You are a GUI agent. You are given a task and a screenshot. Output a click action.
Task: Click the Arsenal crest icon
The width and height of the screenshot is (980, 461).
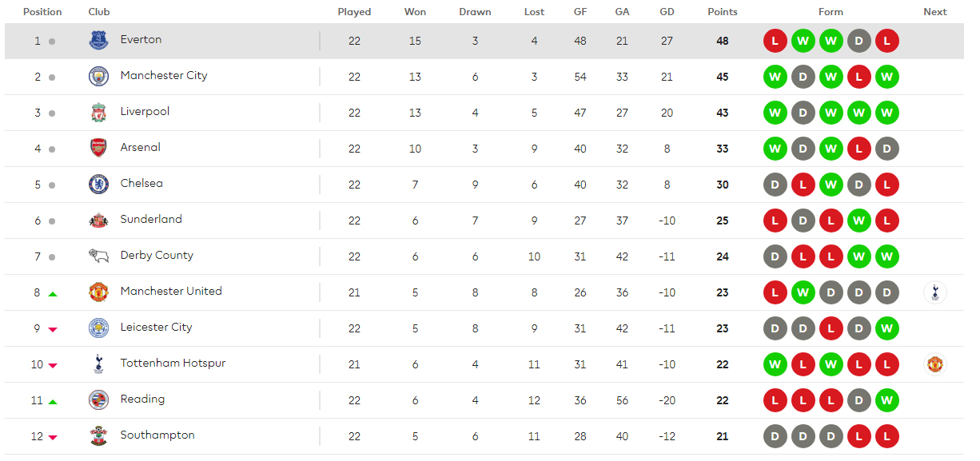pos(98,149)
